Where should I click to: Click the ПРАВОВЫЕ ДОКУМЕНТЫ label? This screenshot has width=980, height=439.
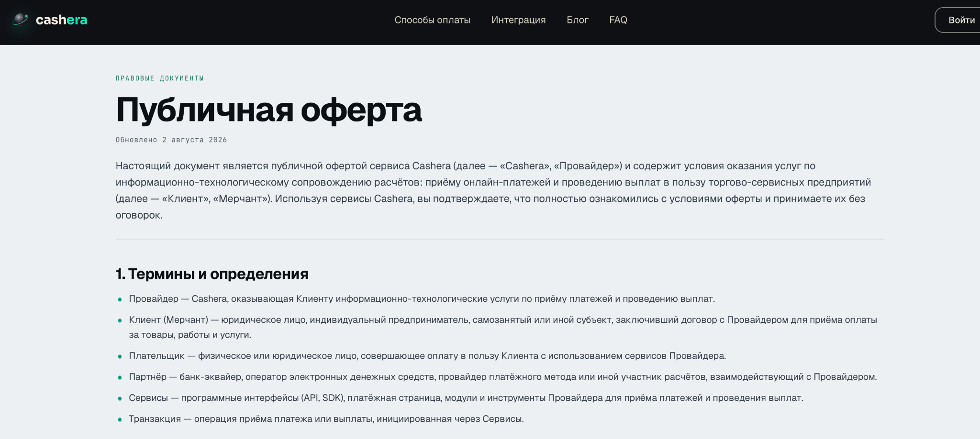160,78
